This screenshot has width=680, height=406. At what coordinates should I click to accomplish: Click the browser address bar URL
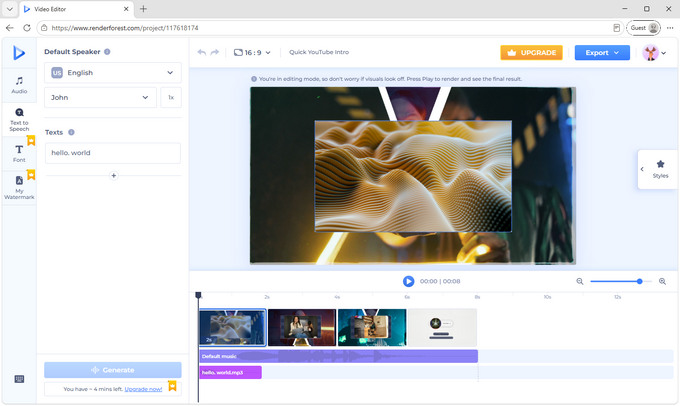125,28
